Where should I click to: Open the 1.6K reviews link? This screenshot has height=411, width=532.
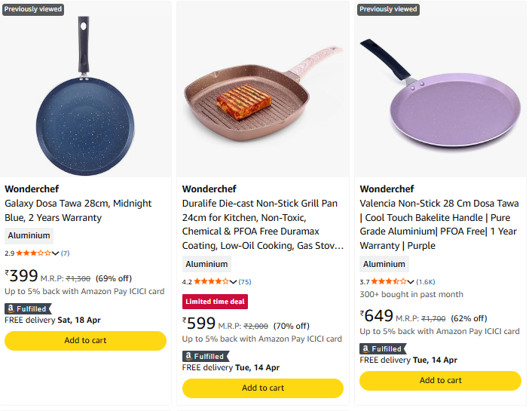(426, 281)
